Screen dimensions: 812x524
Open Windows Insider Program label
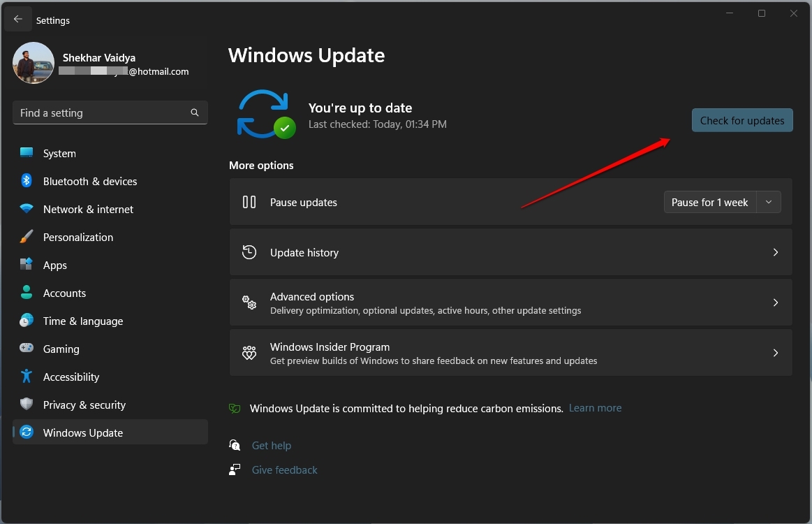point(330,347)
